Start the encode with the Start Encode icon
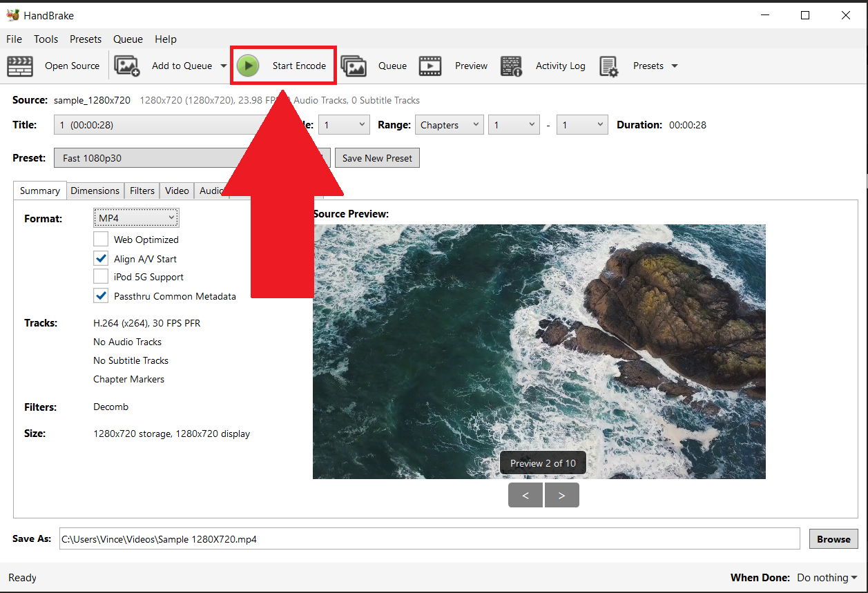Image resolution: width=868 pixels, height=593 pixels. [x=249, y=65]
